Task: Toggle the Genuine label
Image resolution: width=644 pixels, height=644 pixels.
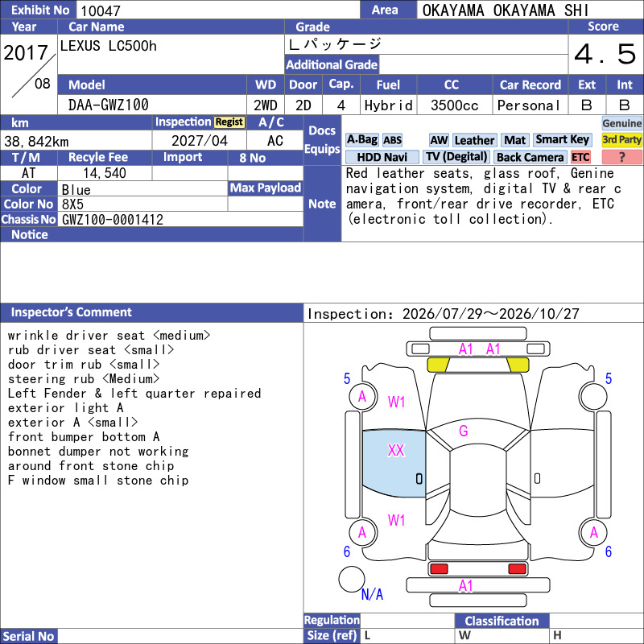Action: 621,123
